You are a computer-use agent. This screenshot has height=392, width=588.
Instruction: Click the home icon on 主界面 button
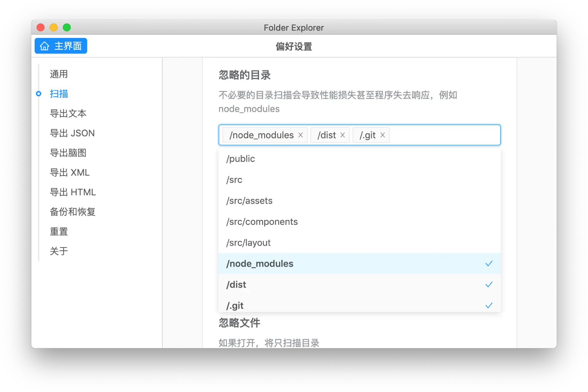coord(44,46)
